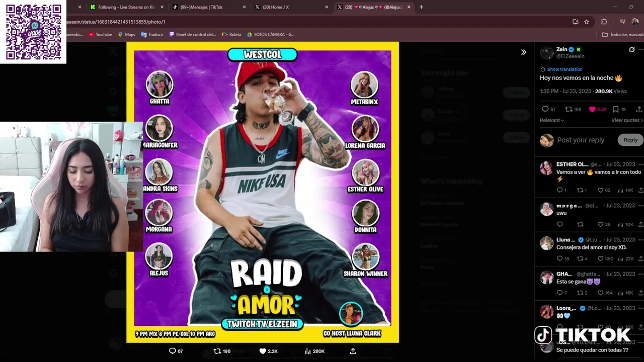Image resolution: width=644 pixels, height=362 pixels.
Task: Like Esther Olive's comment with 62 likes
Action: 600,190
